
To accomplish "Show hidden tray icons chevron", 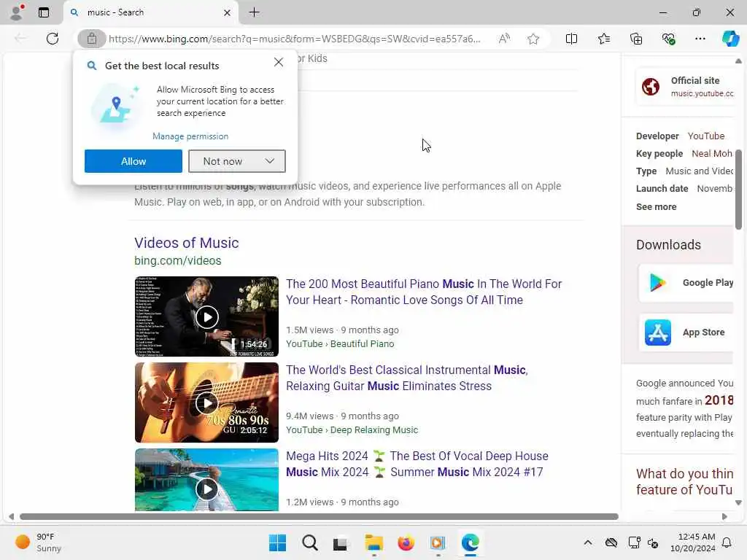I will pyautogui.click(x=588, y=542).
